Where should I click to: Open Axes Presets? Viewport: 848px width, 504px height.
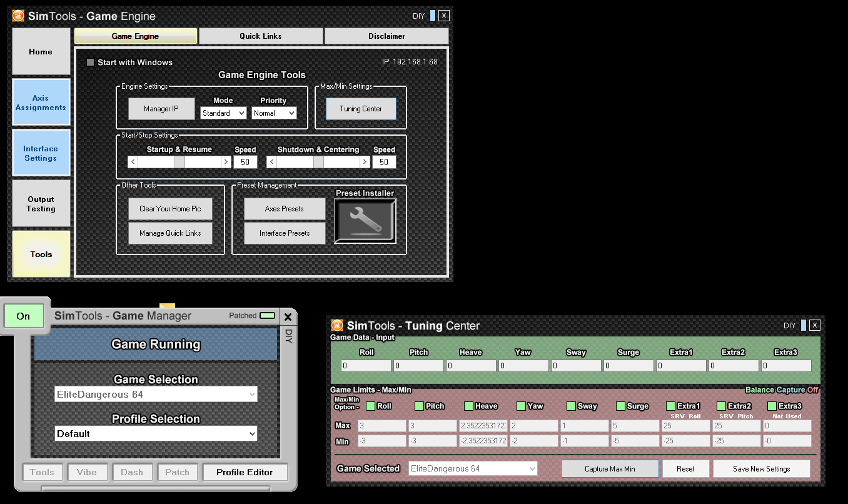coord(285,209)
